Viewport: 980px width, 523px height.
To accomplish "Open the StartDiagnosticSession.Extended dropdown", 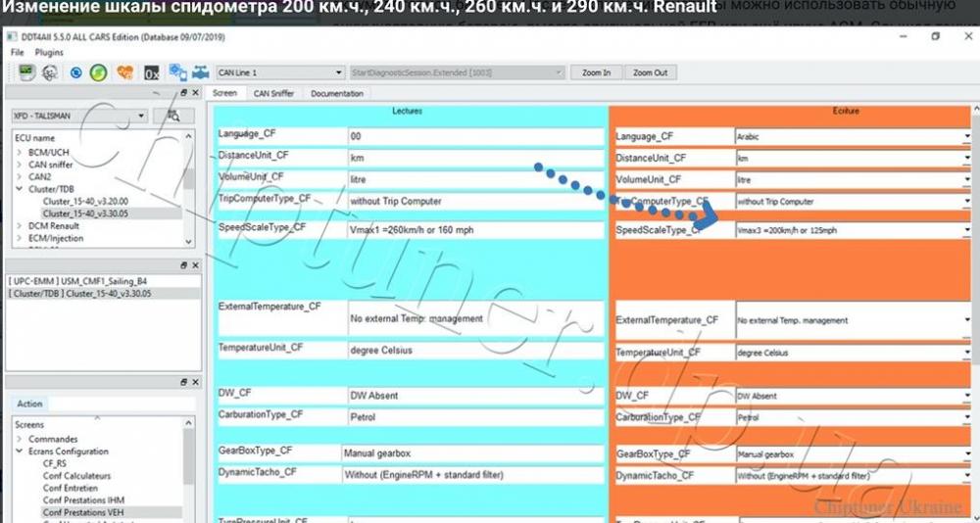I will [x=458, y=72].
